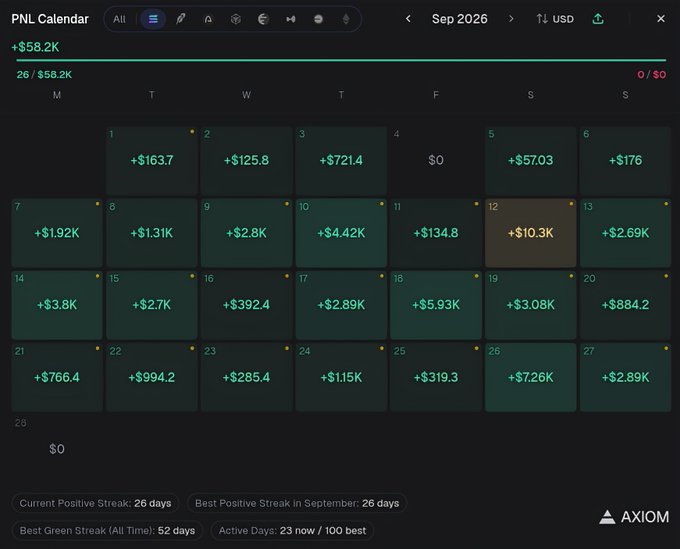Open day 23 cell showing +$285.4

tap(246, 377)
